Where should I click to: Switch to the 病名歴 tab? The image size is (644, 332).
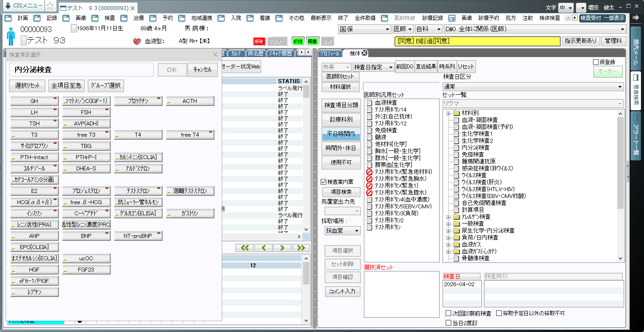[x=255, y=54]
